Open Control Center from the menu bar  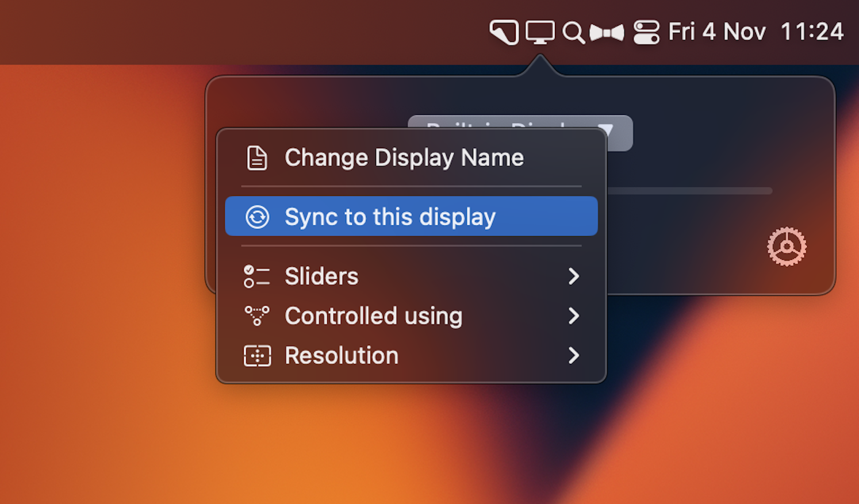click(646, 32)
